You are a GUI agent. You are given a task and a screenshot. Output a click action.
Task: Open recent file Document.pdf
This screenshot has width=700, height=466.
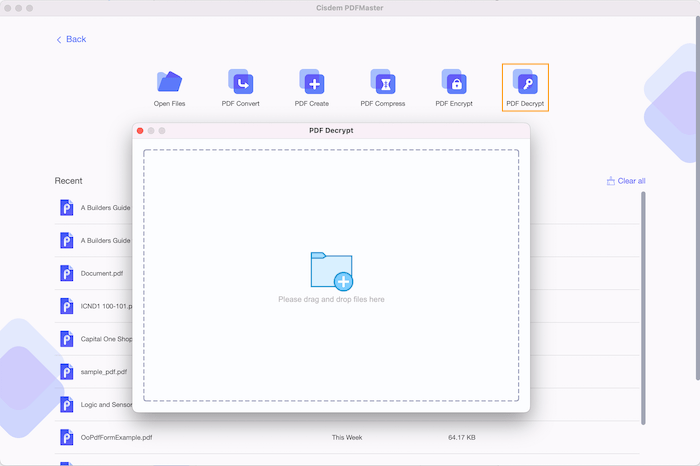tap(102, 273)
